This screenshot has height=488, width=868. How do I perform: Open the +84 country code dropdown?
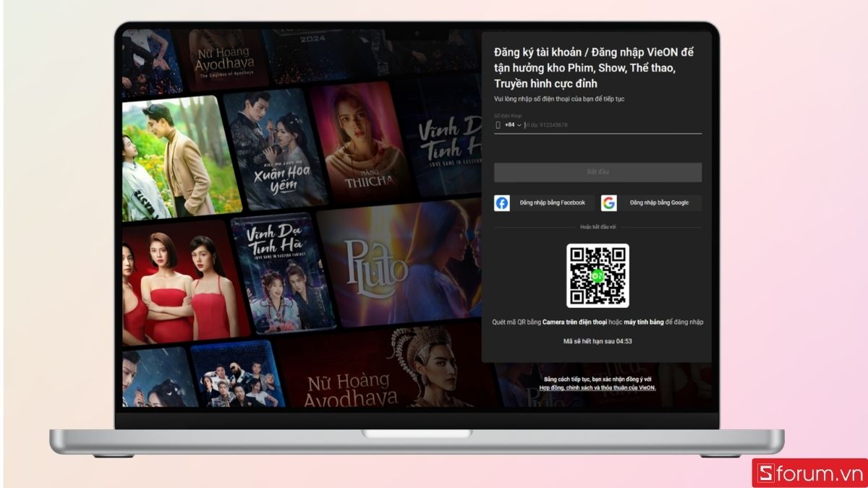[513, 125]
